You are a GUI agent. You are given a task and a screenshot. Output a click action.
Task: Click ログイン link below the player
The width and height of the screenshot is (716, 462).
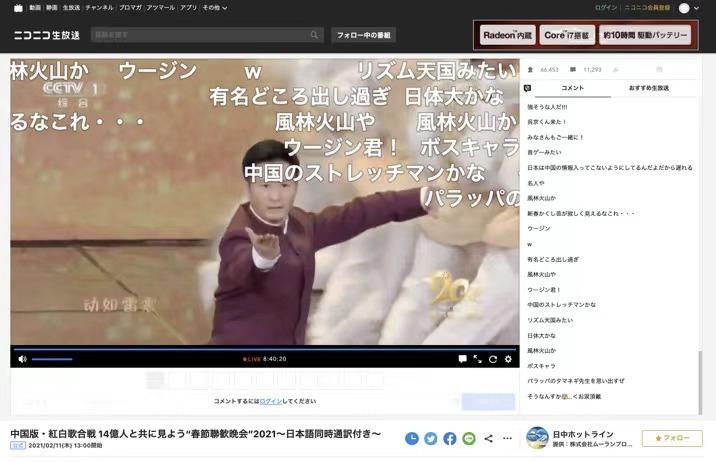click(x=271, y=401)
